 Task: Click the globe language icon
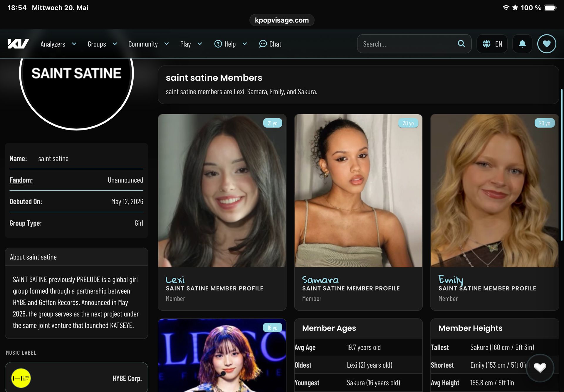486,44
